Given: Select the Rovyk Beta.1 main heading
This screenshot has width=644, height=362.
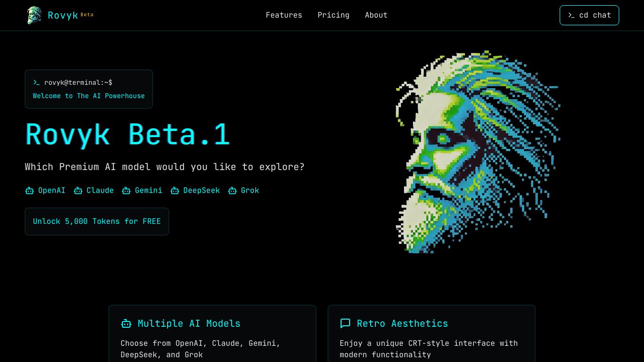Looking at the screenshot, I should pyautogui.click(x=128, y=135).
